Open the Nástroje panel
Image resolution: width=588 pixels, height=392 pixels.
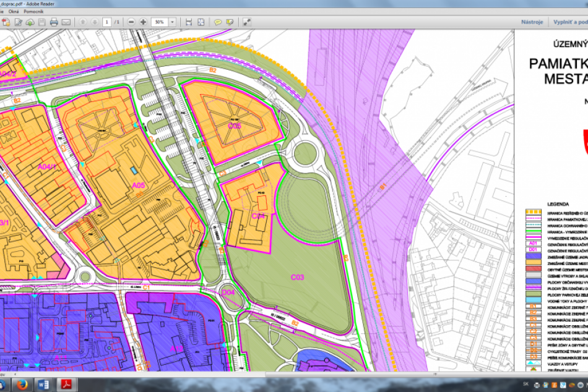pos(532,22)
